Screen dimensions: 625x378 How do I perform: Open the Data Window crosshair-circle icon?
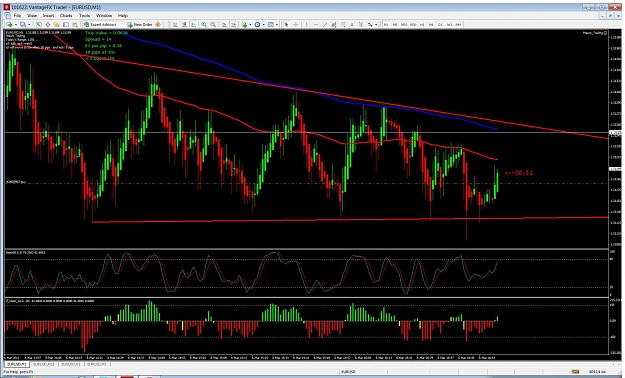tap(48, 24)
